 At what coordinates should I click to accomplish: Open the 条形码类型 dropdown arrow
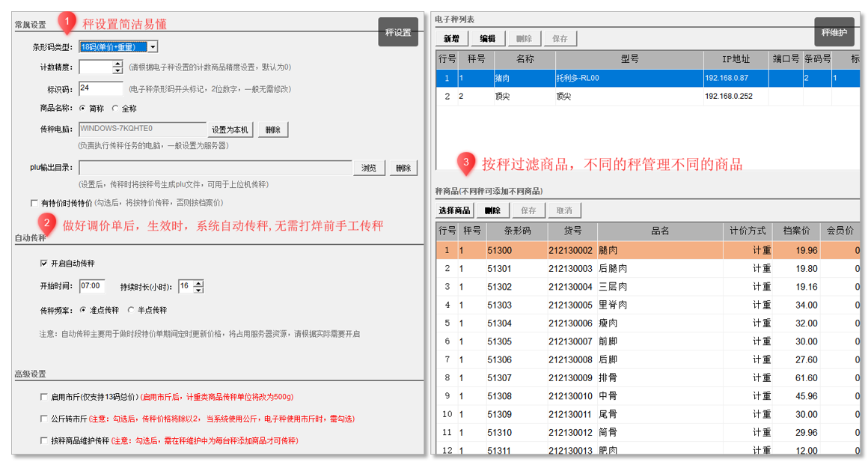click(x=153, y=47)
